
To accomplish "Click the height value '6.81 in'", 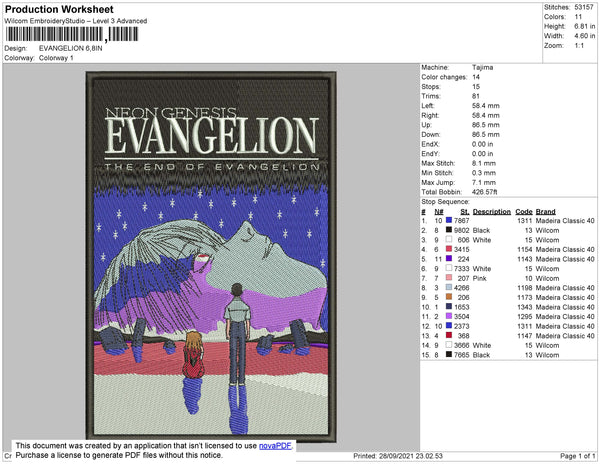I will pyautogui.click(x=585, y=26).
